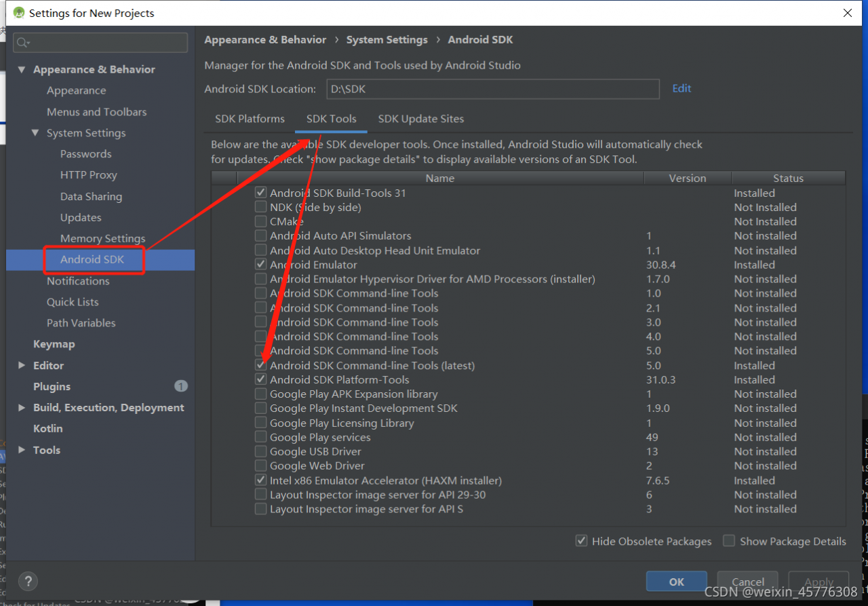The image size is (868, 606).
Task: Open the Updates settings page
Action: (81, 218)
